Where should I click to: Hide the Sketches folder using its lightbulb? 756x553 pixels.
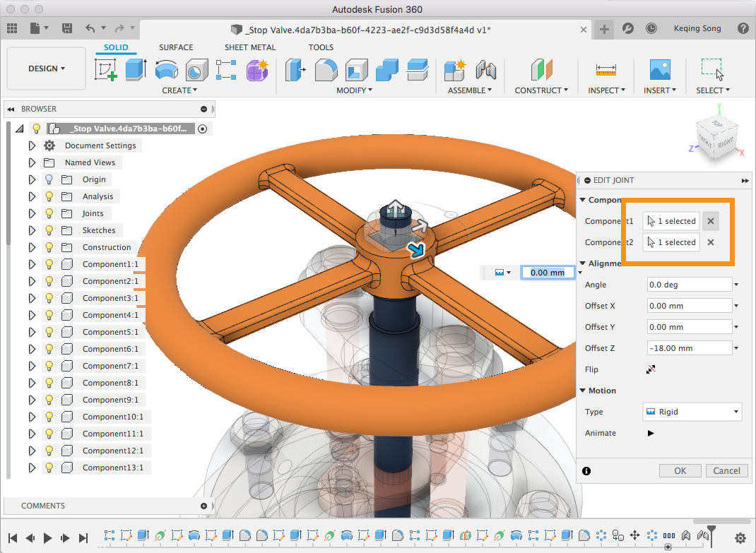coord(49,230)
